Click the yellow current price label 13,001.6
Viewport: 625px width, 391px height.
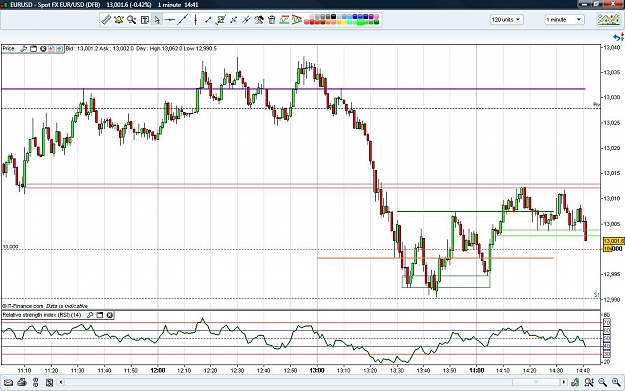click(x=613, y=241)
